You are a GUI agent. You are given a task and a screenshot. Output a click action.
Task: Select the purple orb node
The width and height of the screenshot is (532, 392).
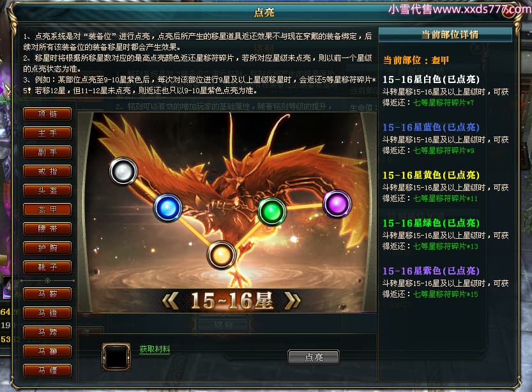pyautogui.click(x=337, y=204)
